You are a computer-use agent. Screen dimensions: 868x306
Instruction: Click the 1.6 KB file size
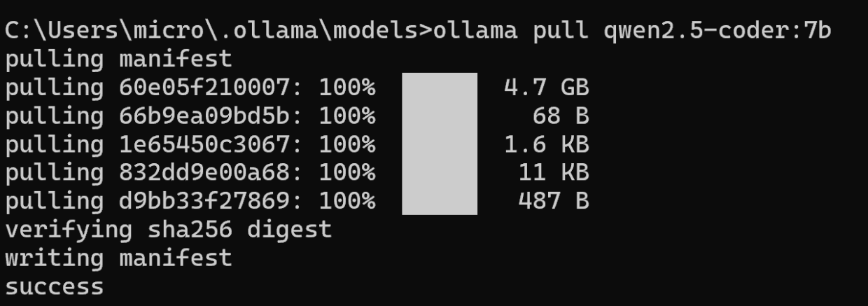pos(546,145)
